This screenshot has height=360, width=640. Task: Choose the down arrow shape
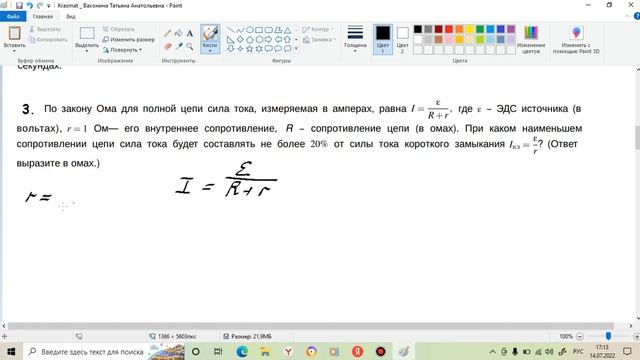pyautogui.click(x=231, y=49)
